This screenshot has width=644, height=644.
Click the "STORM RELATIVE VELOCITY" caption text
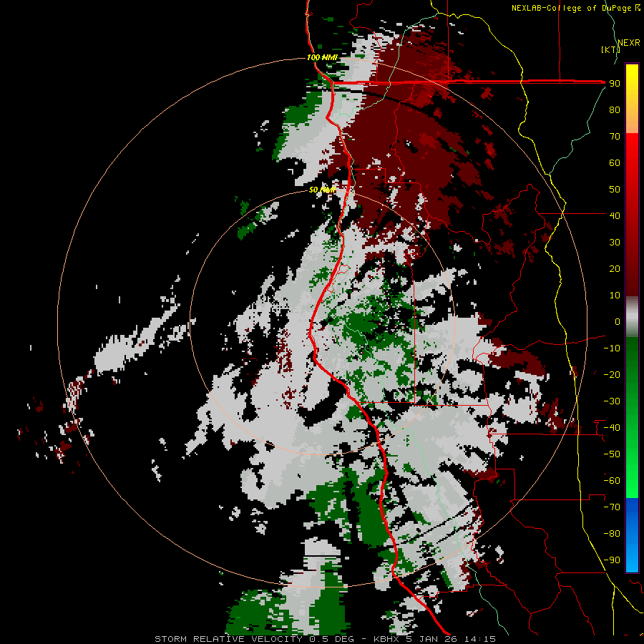228,639
